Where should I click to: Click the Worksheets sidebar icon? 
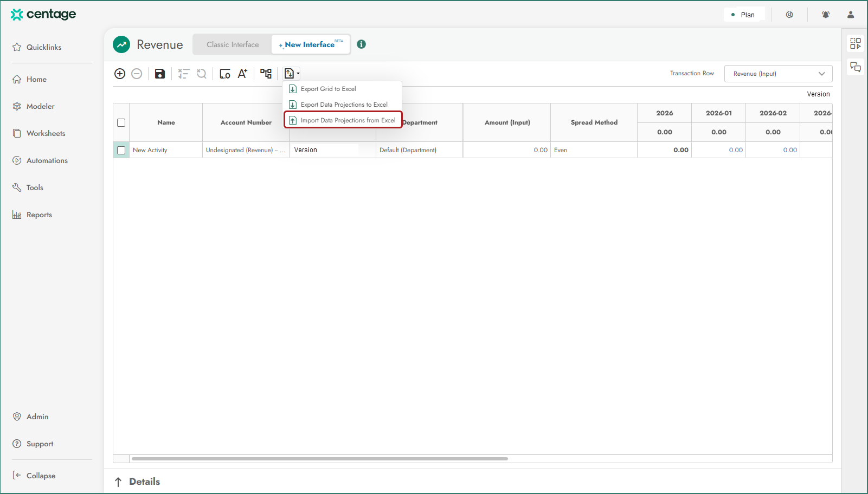pyautogui.click(x=17, y=133)
